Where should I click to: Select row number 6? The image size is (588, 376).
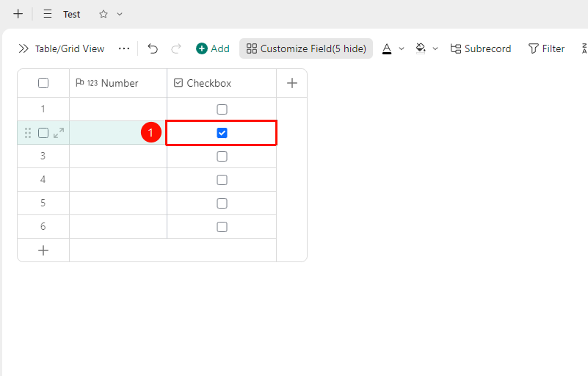point(43,226)
